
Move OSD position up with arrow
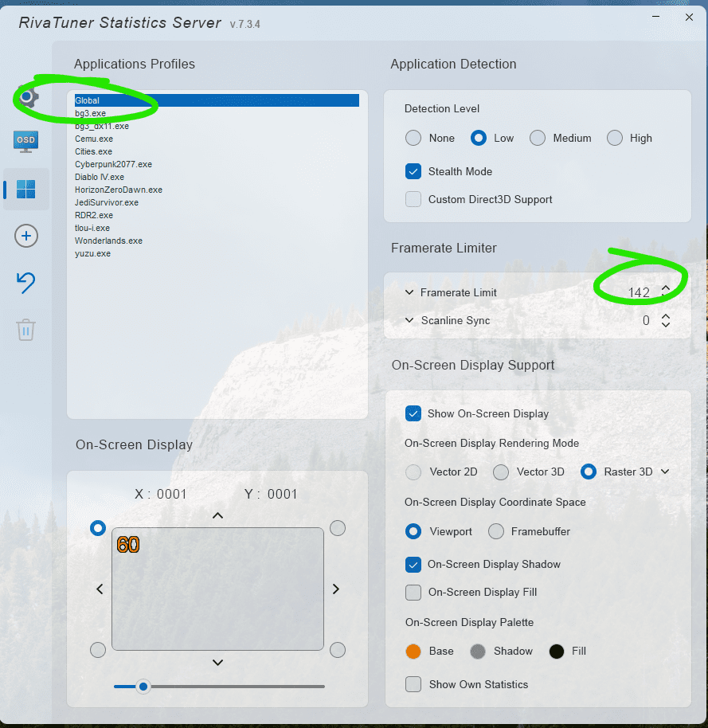pos(217,515)
